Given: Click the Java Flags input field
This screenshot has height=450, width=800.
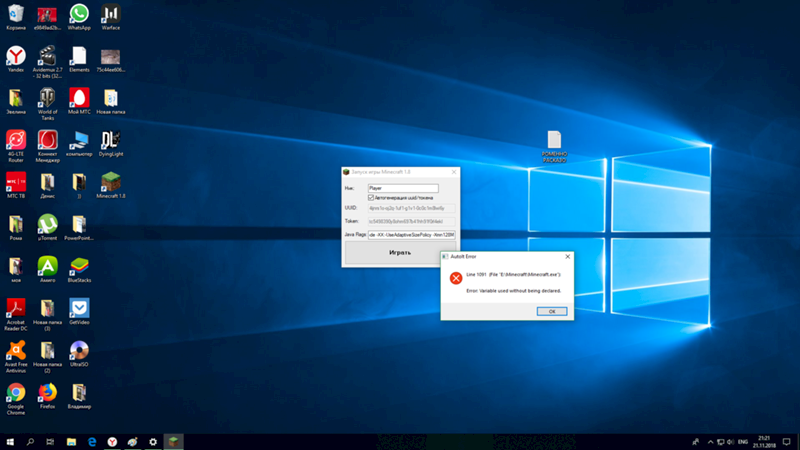Looking at the screenshot, I should coord(411,235).
